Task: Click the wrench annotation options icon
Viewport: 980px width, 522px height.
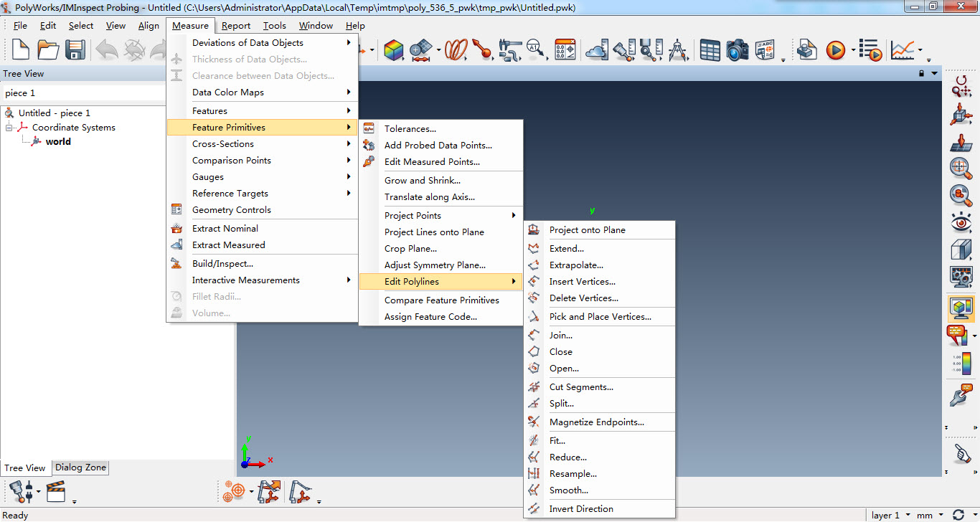Action: (x=961, y=394)
